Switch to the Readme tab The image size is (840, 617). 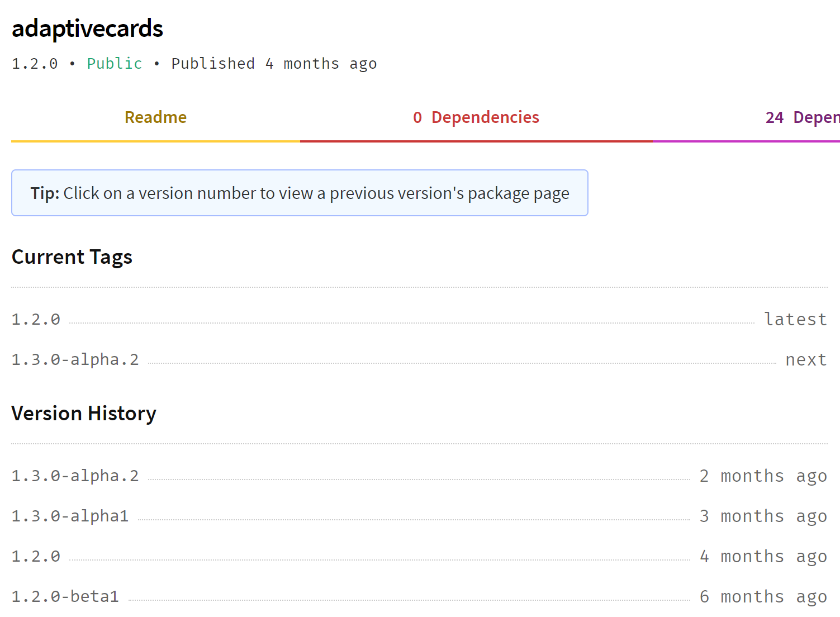(155, 117)
